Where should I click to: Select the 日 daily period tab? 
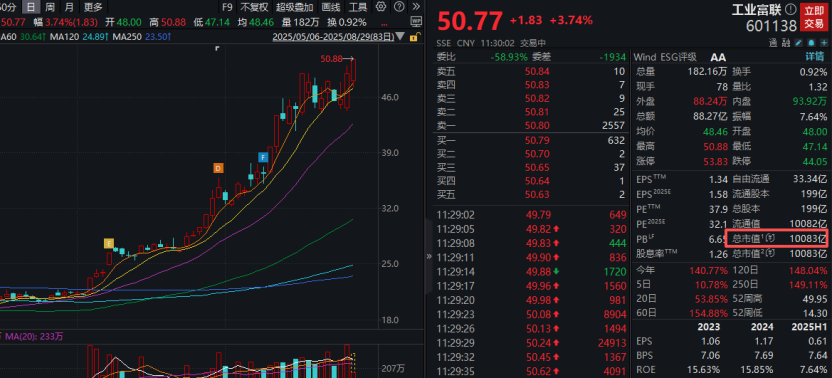click(31, 7)
